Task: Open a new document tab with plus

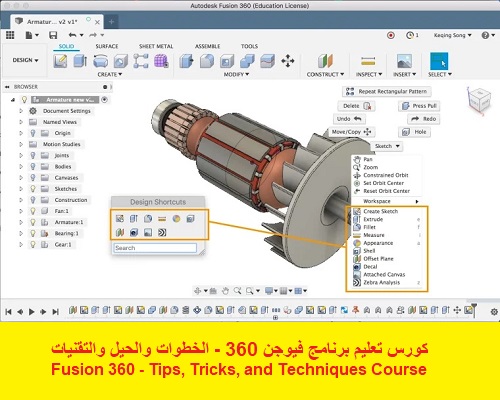Action: (111, 22)
